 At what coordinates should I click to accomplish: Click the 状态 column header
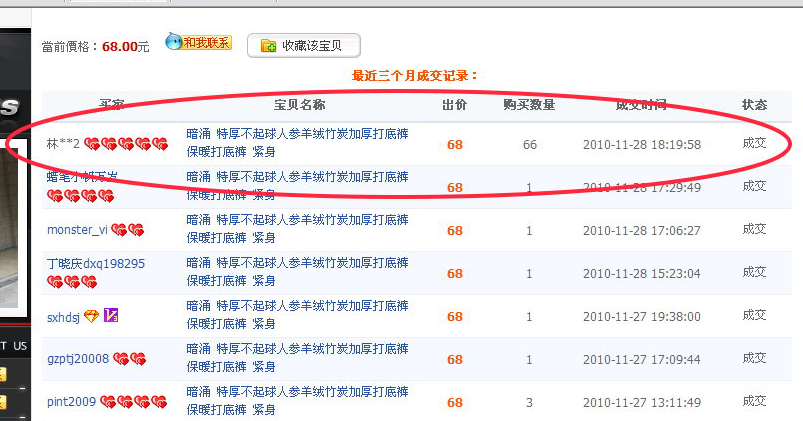point(754,105)
